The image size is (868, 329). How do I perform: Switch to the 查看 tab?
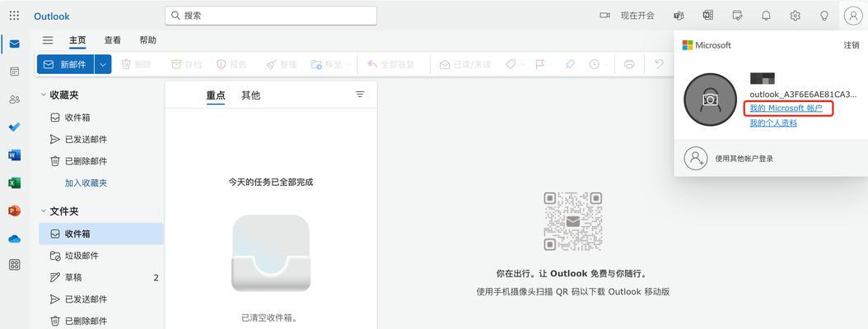point(113,40)
